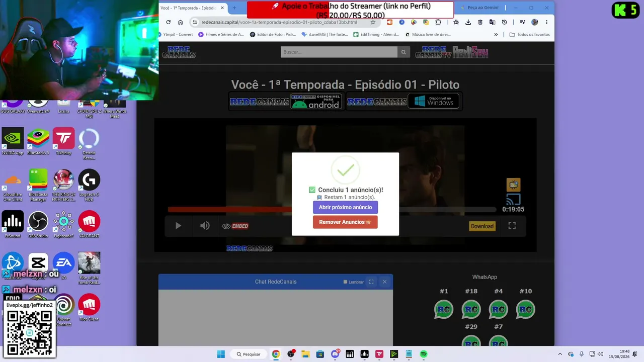The height and width of the screenshot is (362, 644).
Task: Toggle the Lembrar checkbox in chat
Action: point(345,282)
